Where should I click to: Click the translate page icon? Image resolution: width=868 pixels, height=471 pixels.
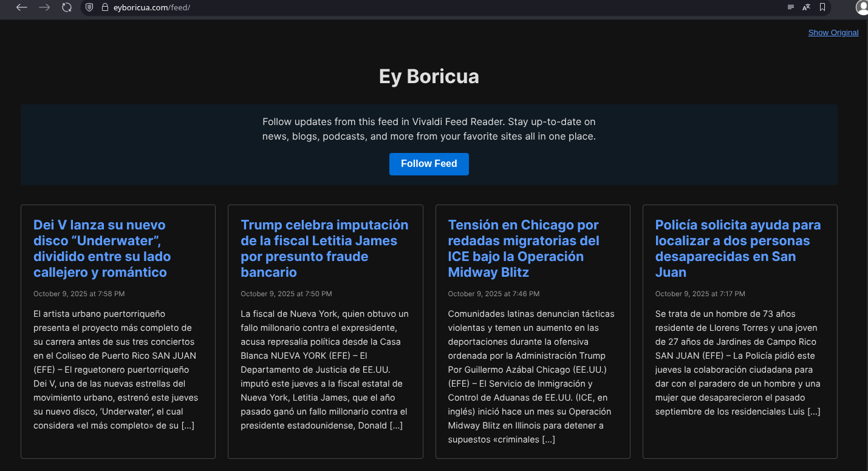coord(806,7)
